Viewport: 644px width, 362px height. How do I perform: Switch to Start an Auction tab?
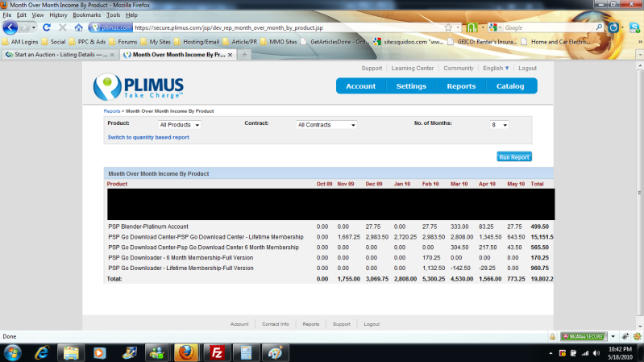coord(60,55)
